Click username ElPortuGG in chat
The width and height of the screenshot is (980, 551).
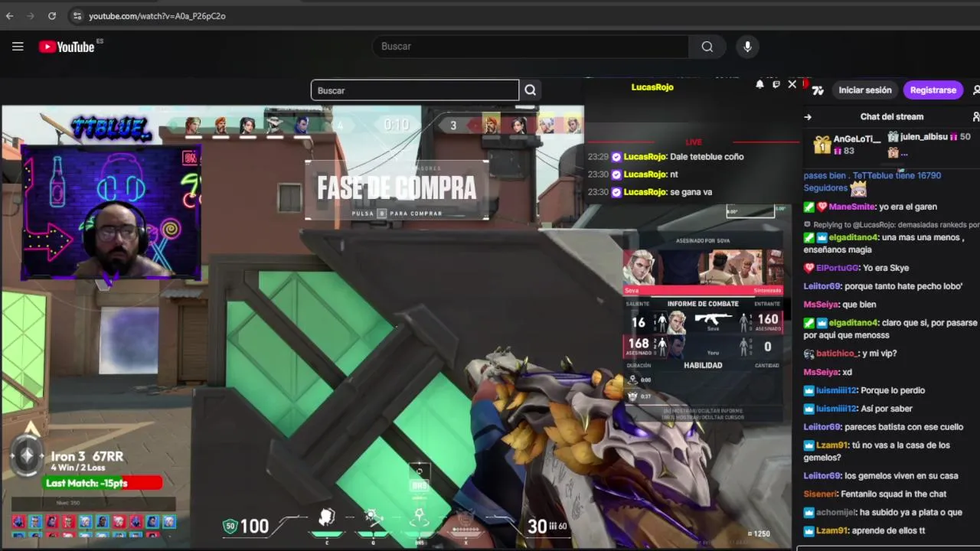[837, 268]
